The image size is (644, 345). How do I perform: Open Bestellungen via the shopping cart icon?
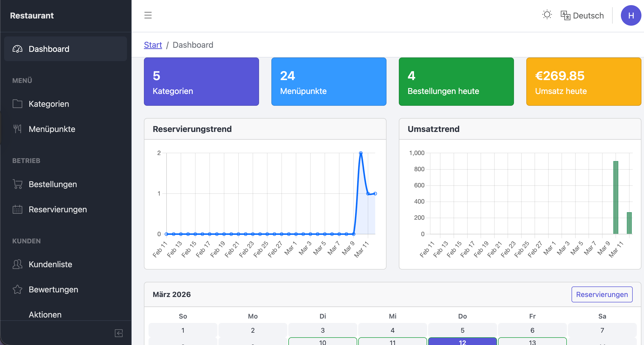click(x=17, y=184)
